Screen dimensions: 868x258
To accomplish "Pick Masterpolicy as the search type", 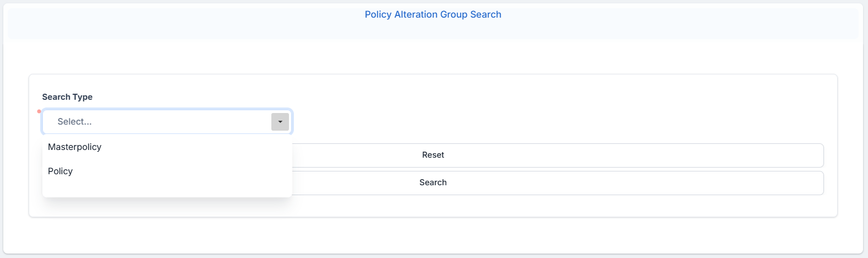I will [75, 147].
